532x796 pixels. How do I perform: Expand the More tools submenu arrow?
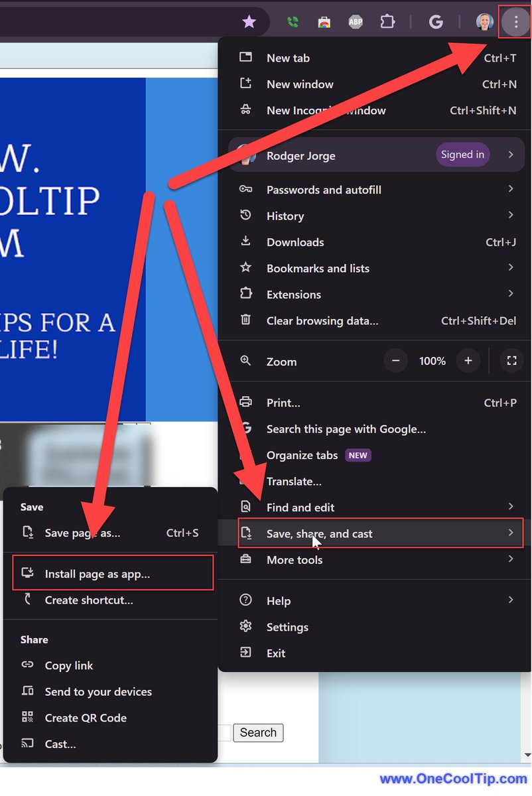[511, 559]
